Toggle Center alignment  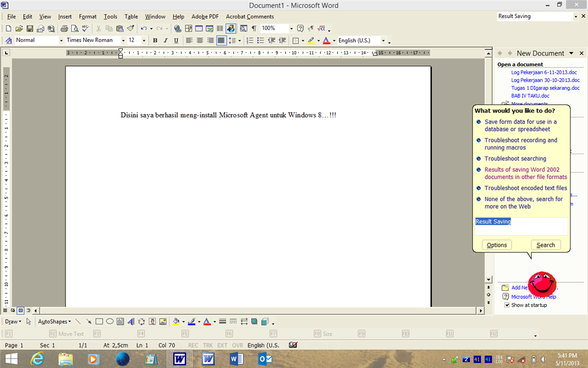(200, 41)
